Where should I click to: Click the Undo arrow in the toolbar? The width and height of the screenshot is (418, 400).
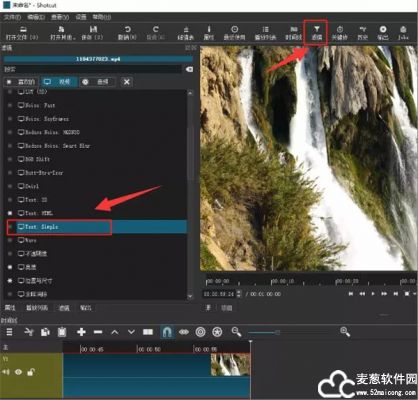pyautogui.click(x=127, y=33)
